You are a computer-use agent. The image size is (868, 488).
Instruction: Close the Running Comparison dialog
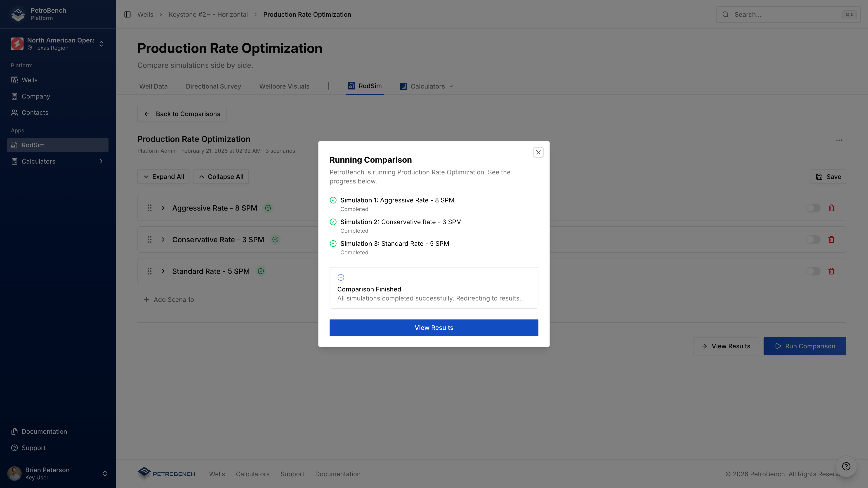point(538,152)
